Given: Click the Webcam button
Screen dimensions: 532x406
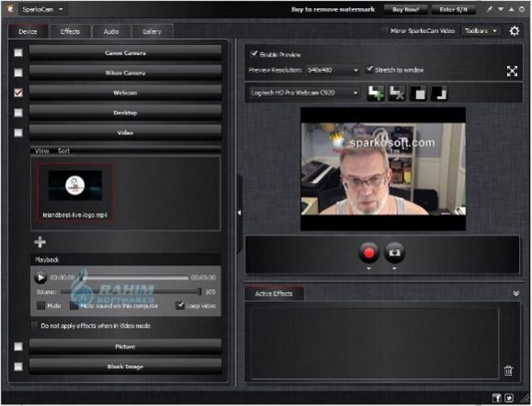Looking at the screenshot, I should point(126,92).
